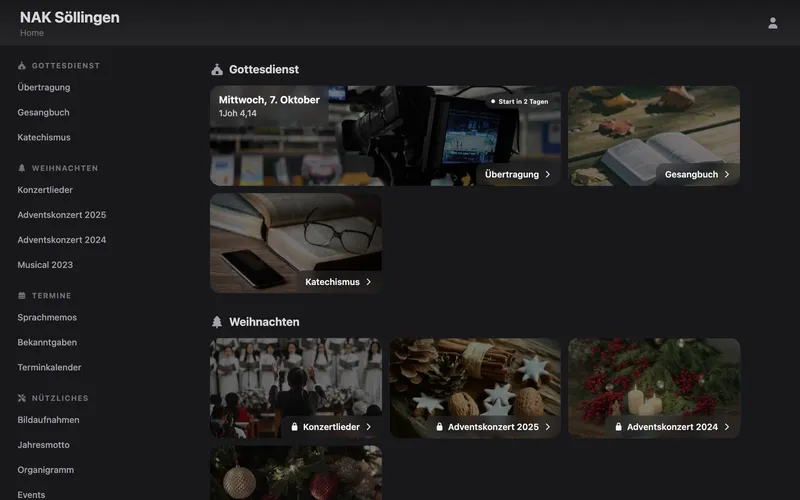
Task: Click the Home breadcrumb text
Action: pos(32,33)
